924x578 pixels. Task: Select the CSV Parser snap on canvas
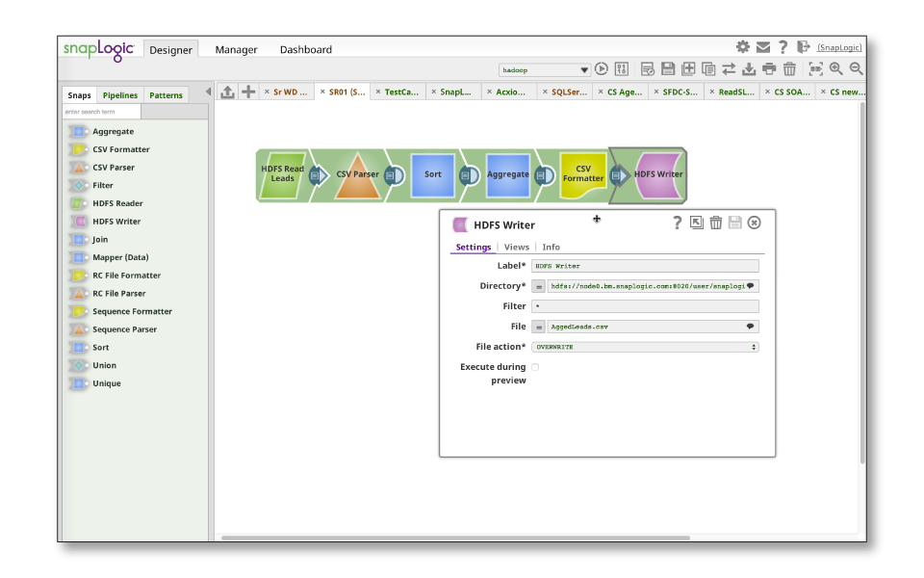(x=357, y=175)
